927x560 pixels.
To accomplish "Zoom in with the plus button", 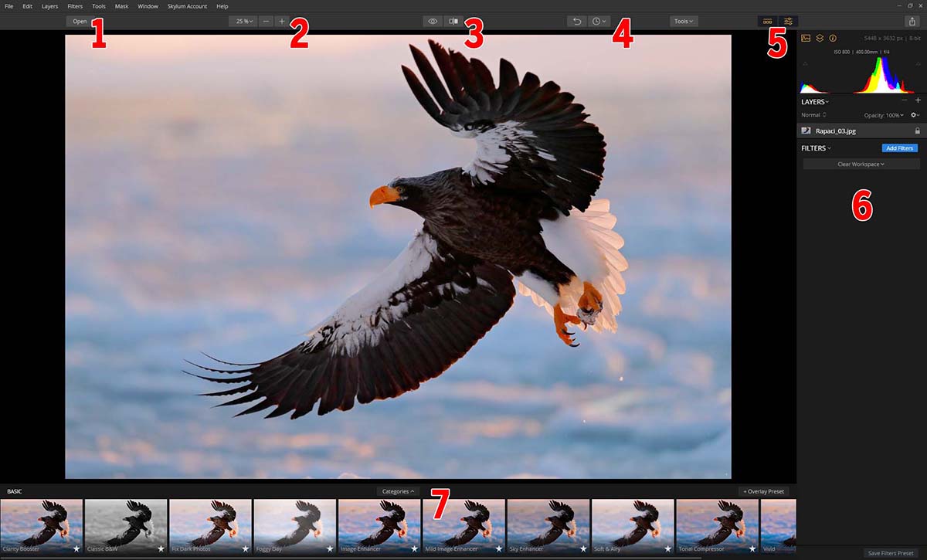I will tap(281, 22).
